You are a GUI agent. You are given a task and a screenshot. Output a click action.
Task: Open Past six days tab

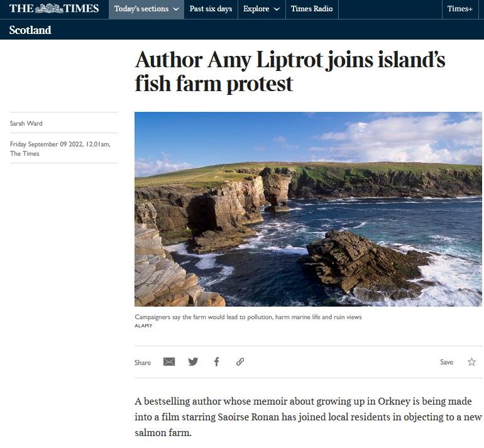pyautogui.click(x=211, y=9)
